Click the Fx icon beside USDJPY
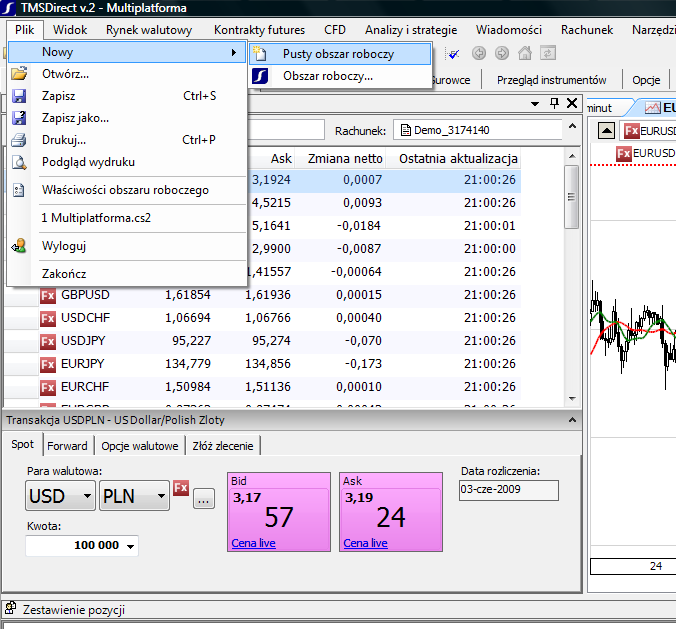Image resolution: width=676 pixels, height=629 pixels. 48,341
